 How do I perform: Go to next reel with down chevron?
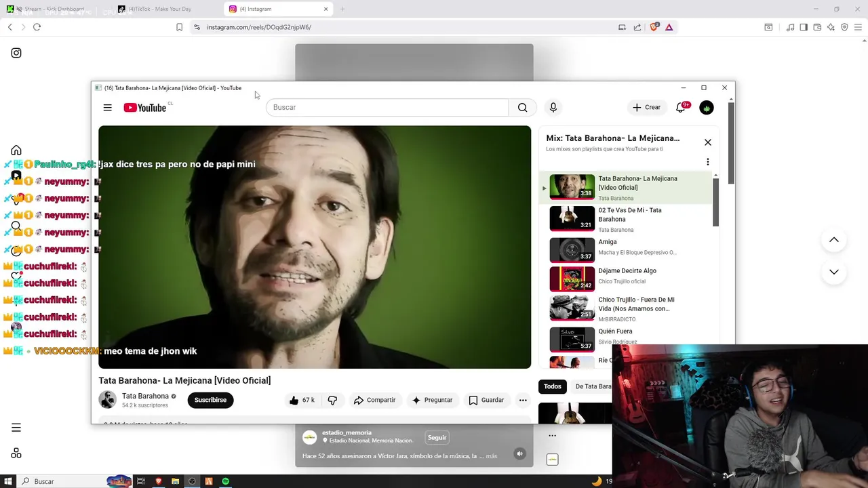(x=834, y=272)
